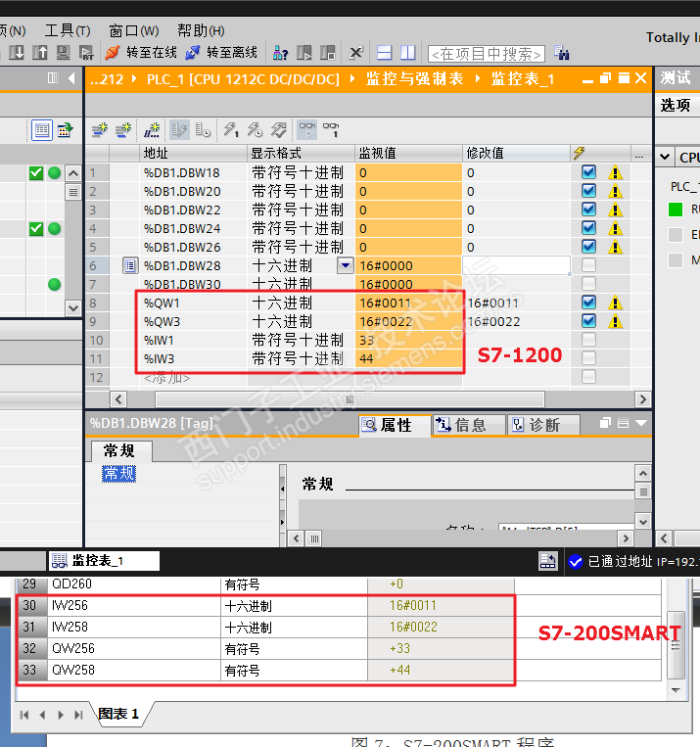Click the insert comment line icon

coord(152,129)
